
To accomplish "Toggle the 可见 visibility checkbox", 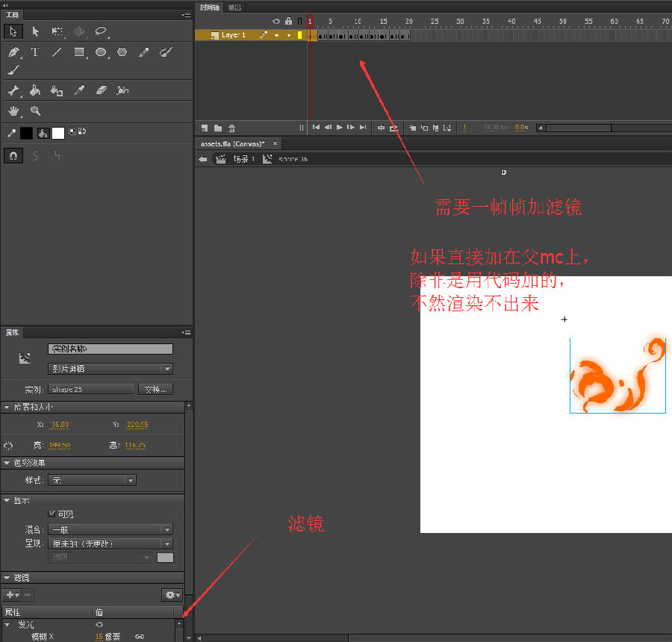I will (x=52, y=514).
